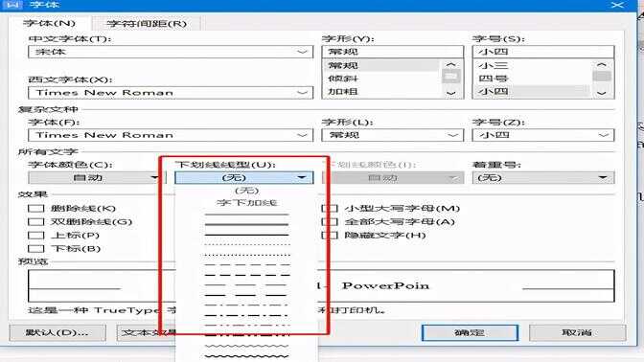Choose 字下加线 in the underline style list
This screenshot has width=644, height=362.
tap(246, 203)
